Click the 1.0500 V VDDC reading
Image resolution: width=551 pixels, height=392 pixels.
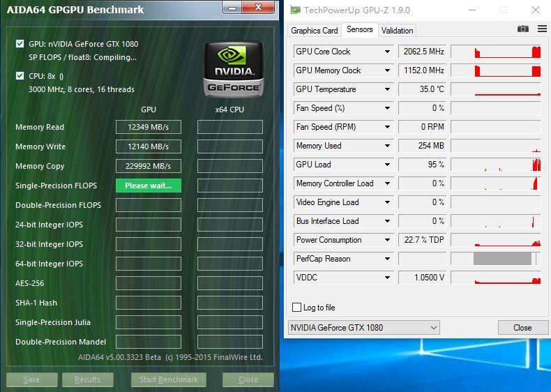(423, 278)
